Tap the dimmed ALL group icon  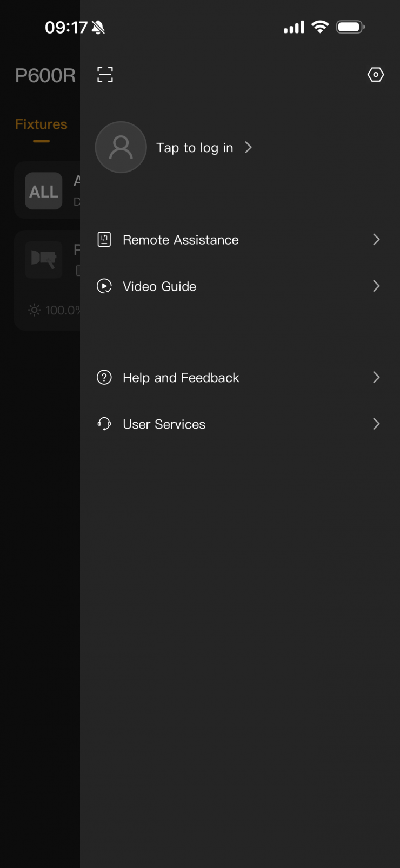[43, 191]
